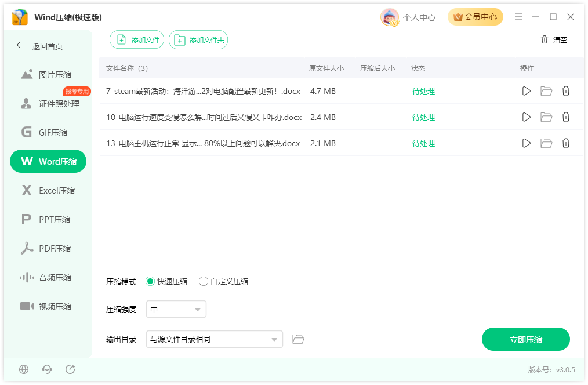This screenshot has width=588, height=385.
Task: Click file name 13-电脑主机运行正常 docx
Action: pyautogui.click(x=203, y=143)
